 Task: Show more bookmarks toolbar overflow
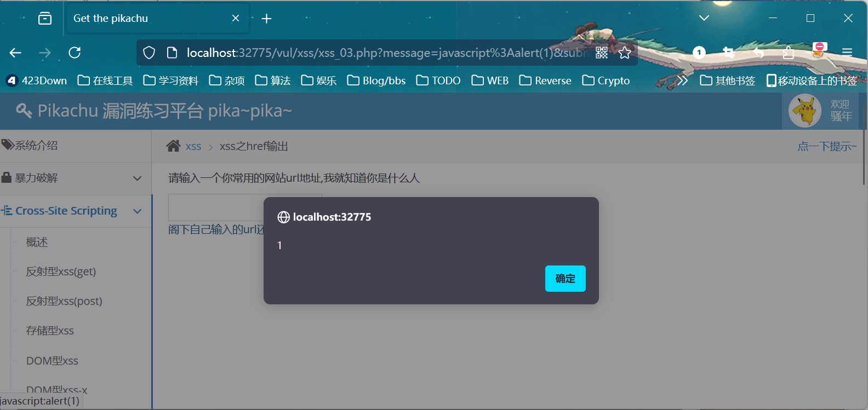click(x=682, y=80)
